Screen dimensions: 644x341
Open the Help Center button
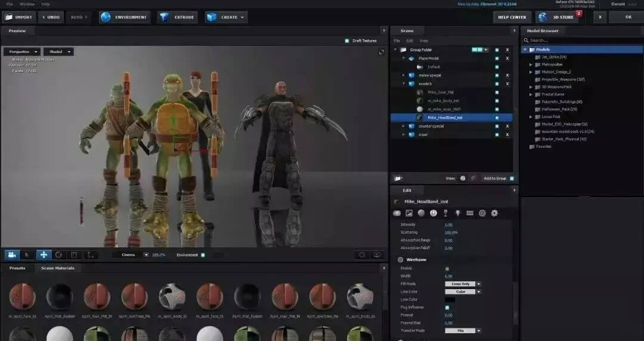point(512,17)
